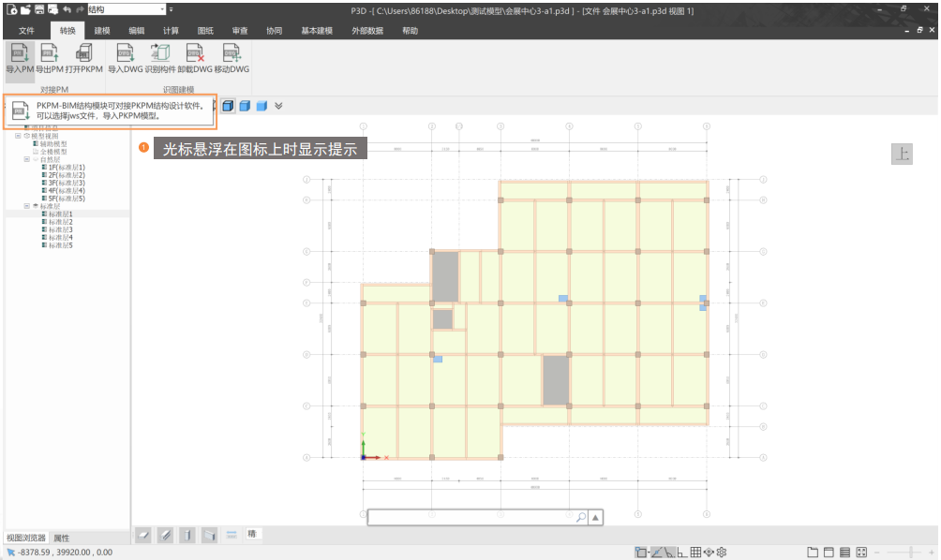Click the undo arrow in quick access bar
941x560 pixels.
pyautogui.click(x=67, y=9)
